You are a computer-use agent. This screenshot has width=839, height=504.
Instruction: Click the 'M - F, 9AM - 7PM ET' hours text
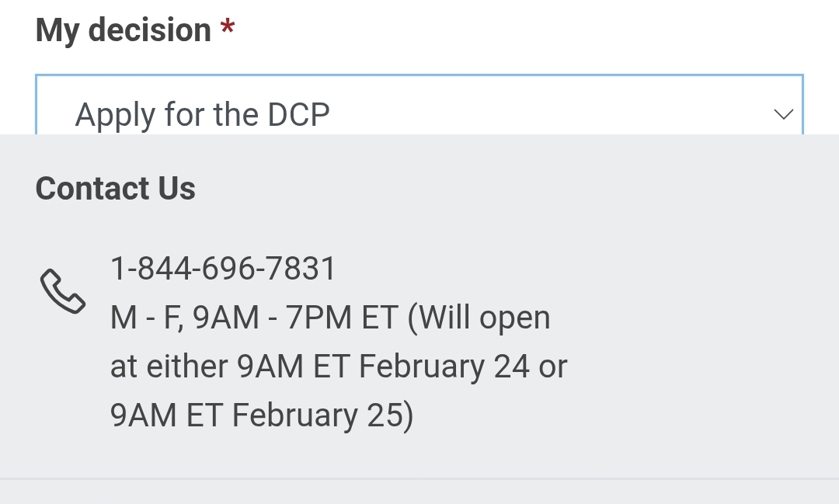254,318
